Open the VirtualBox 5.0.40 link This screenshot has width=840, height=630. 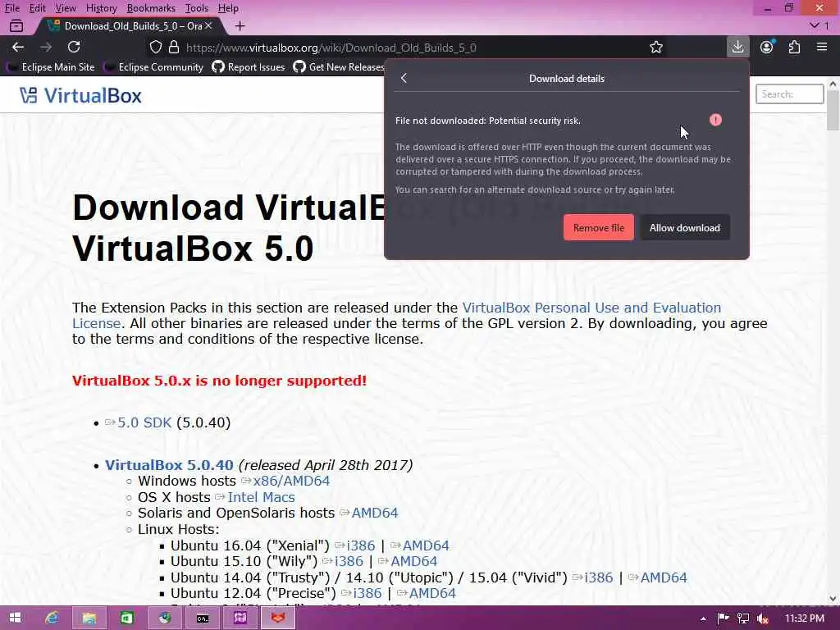click(169, 465)
